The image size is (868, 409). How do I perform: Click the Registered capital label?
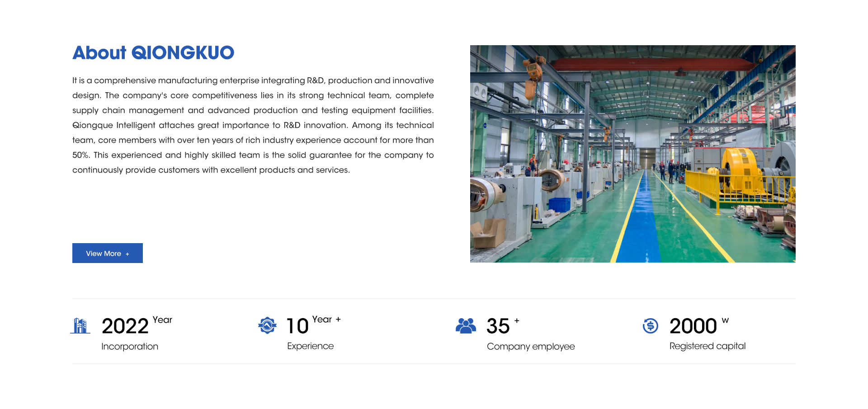(x=708, y=346)
